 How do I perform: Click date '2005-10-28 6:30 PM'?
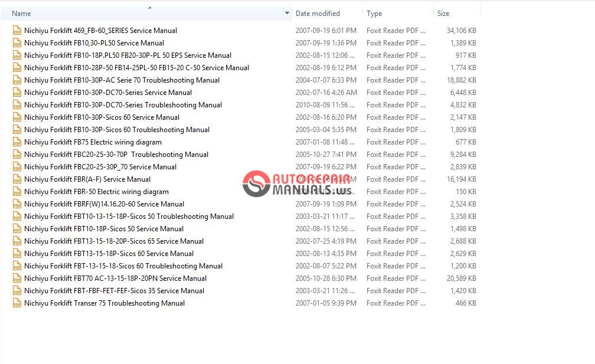326,278
